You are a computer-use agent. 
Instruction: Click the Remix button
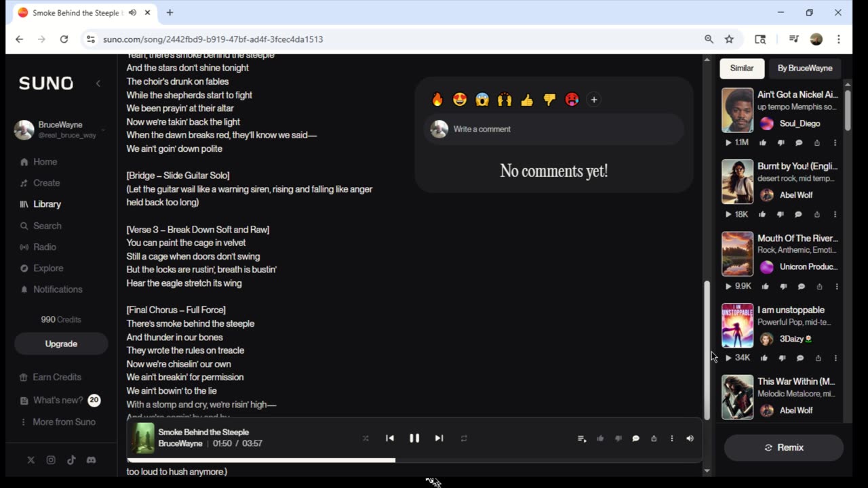click(784, 447)
